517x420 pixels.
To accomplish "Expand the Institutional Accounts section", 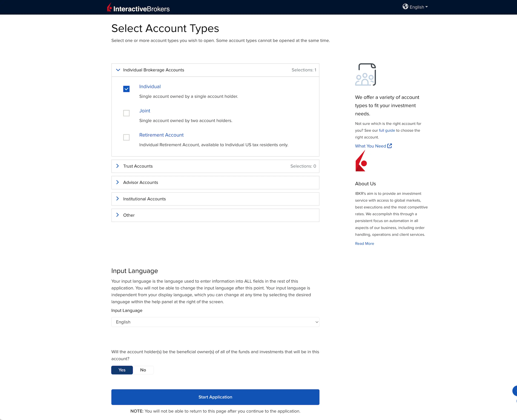I will tap(144, 199).
